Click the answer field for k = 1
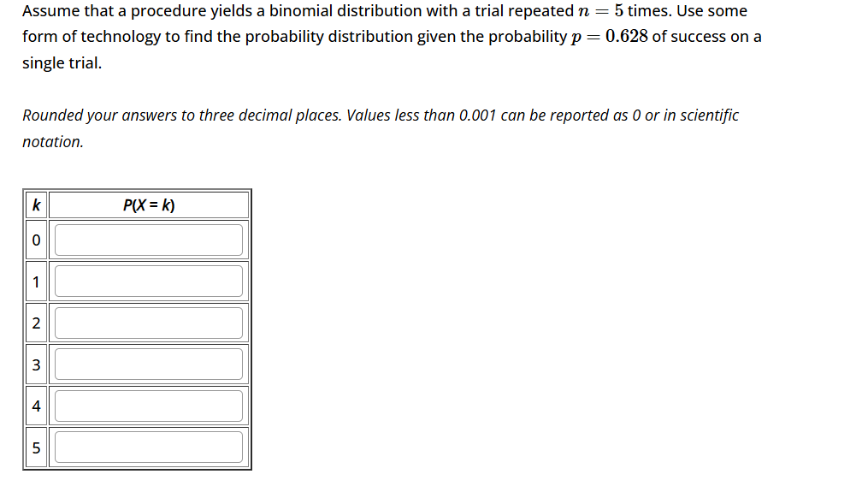Screen dimensions: 868x480 (149, 281)
